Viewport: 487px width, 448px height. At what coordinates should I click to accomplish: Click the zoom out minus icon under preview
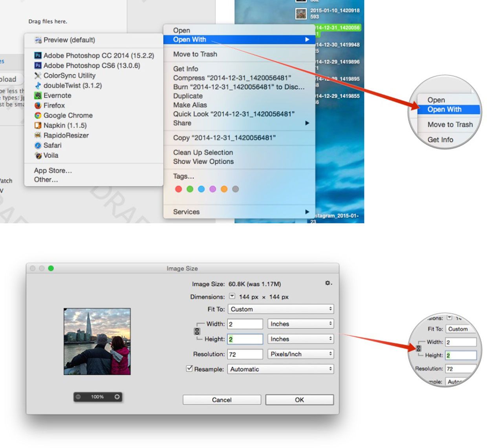[78, 397]
